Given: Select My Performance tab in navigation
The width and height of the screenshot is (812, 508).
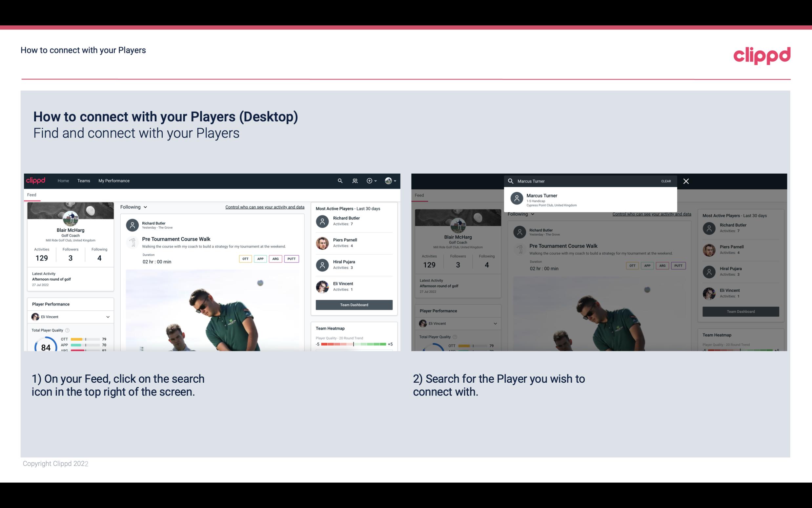Looking at the screenshot, I should (114, 180).
